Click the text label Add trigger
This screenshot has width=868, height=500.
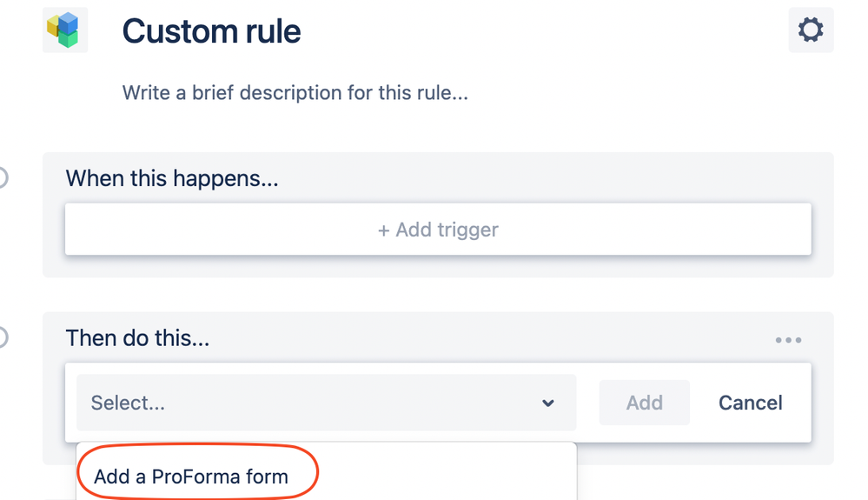(x=447, y=230)
